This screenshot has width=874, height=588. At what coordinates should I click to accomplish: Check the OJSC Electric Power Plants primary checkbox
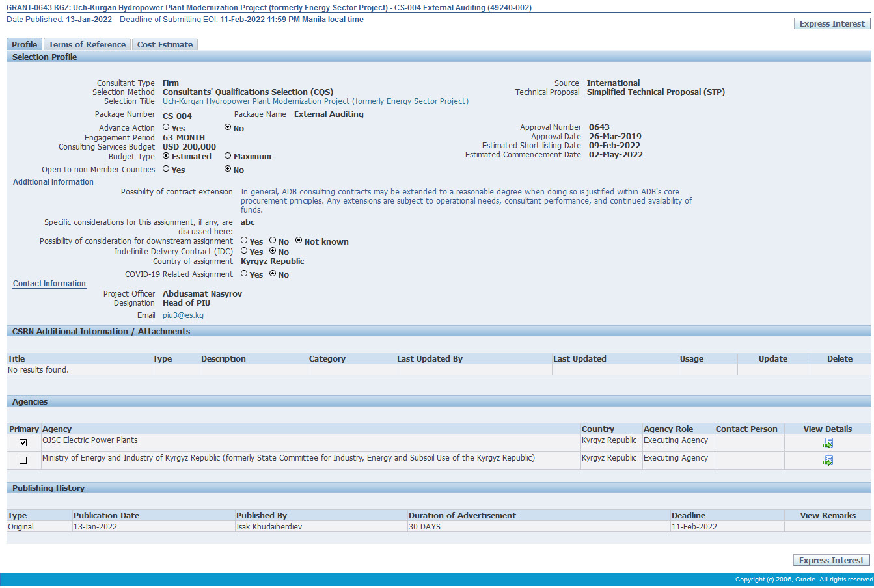pos(23,442)
